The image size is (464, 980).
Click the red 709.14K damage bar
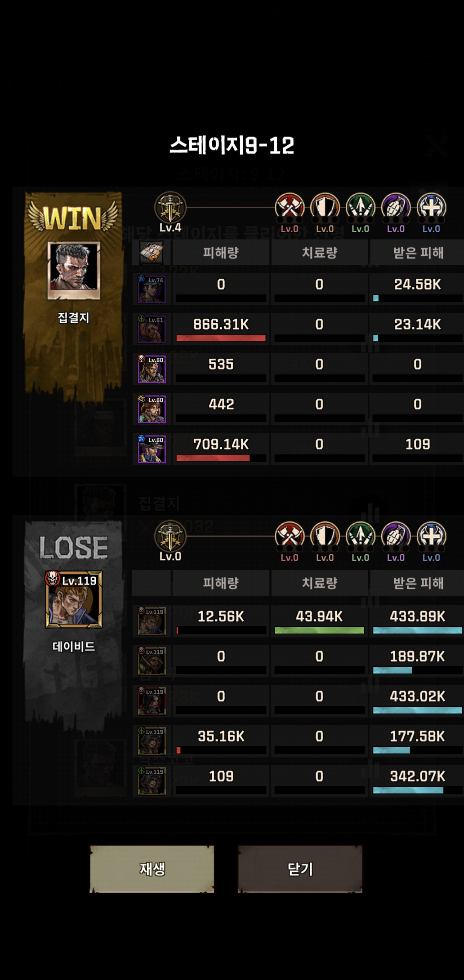coord(213,458)
